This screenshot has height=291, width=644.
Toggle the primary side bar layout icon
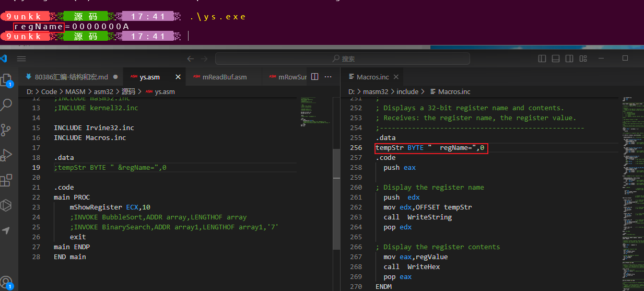point(543,59)
